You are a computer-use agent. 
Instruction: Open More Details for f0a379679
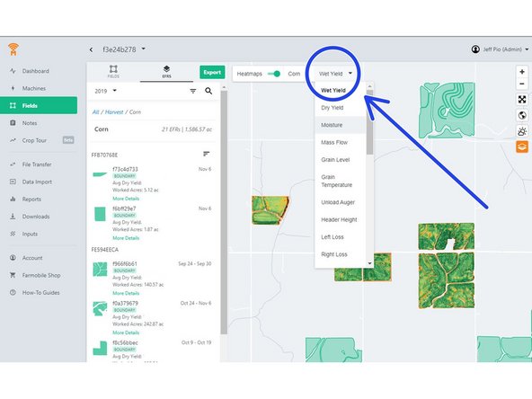coord(126,332)
